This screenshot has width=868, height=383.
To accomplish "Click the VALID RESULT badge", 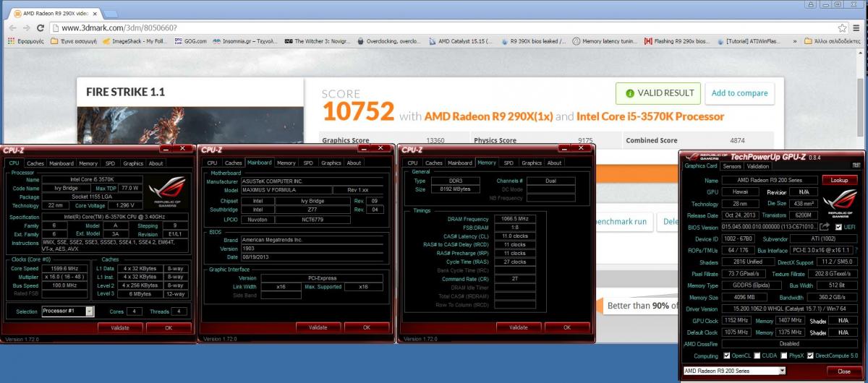I will tap(658, 93).
